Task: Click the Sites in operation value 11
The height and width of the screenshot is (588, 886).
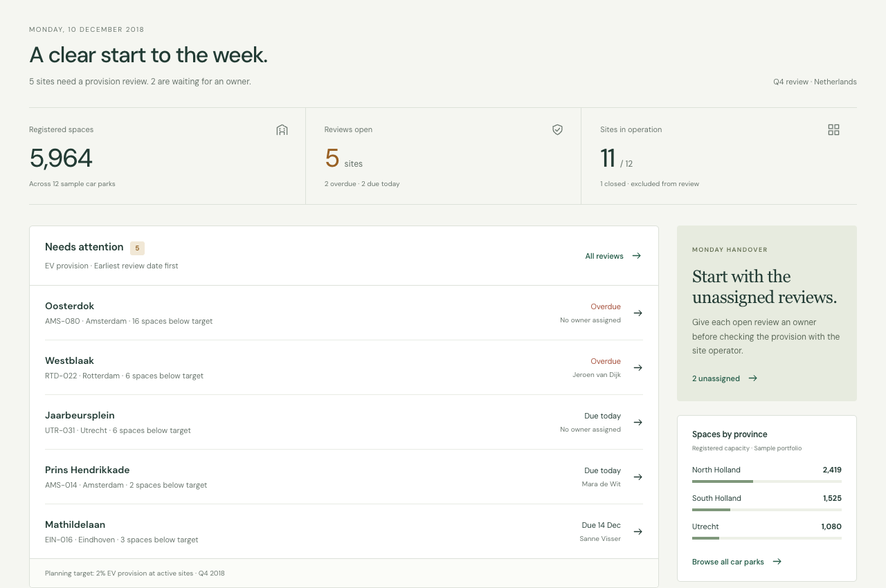Action: point(608,158)
